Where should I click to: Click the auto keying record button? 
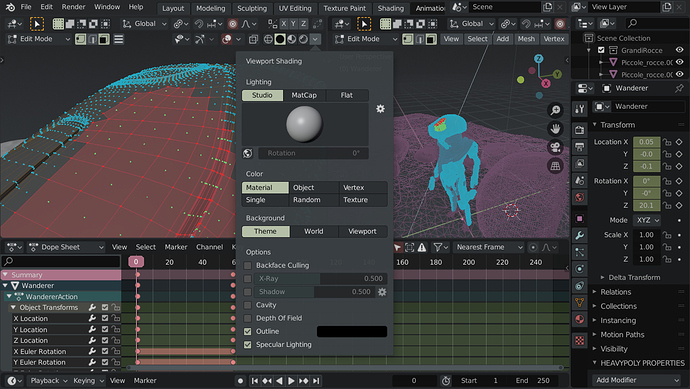(x=240, y=381)
